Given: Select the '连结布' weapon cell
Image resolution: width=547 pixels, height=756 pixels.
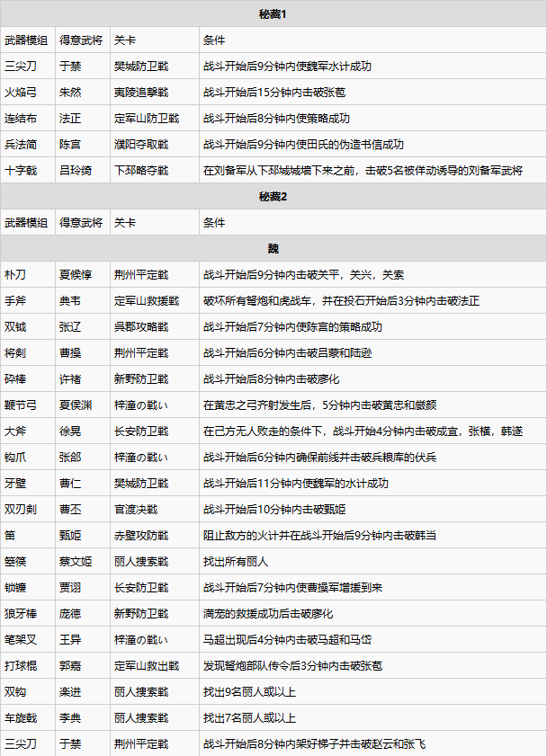Looking at the screenshot, I should pyautogui.click(x=28, y=118).
